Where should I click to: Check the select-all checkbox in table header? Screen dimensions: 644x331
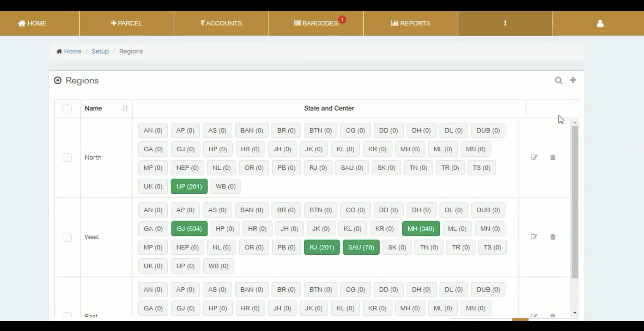point(67,109)
